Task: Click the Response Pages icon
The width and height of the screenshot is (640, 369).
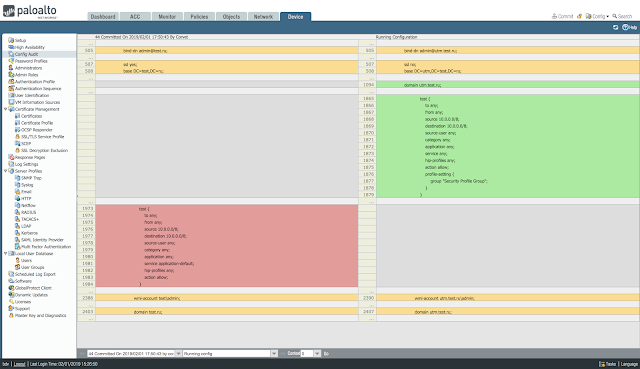Action: 11,157
